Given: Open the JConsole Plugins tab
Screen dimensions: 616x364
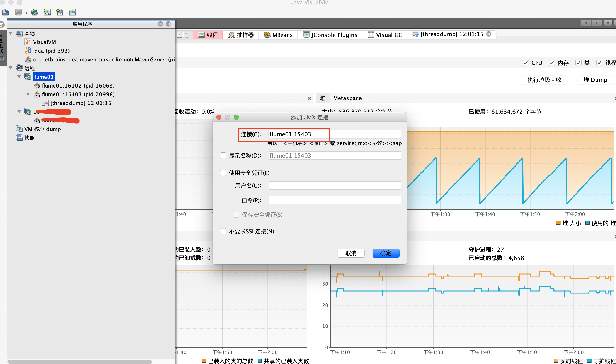Looking at the screenshot, I should tap(330, 35).
